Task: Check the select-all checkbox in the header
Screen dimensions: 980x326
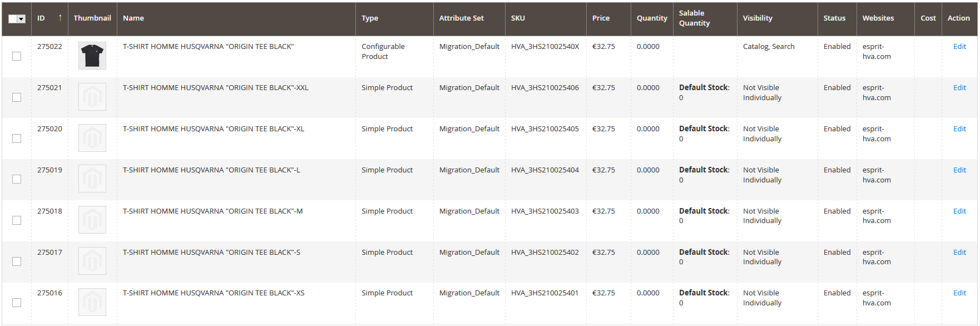Action: (x=12, y=18)
